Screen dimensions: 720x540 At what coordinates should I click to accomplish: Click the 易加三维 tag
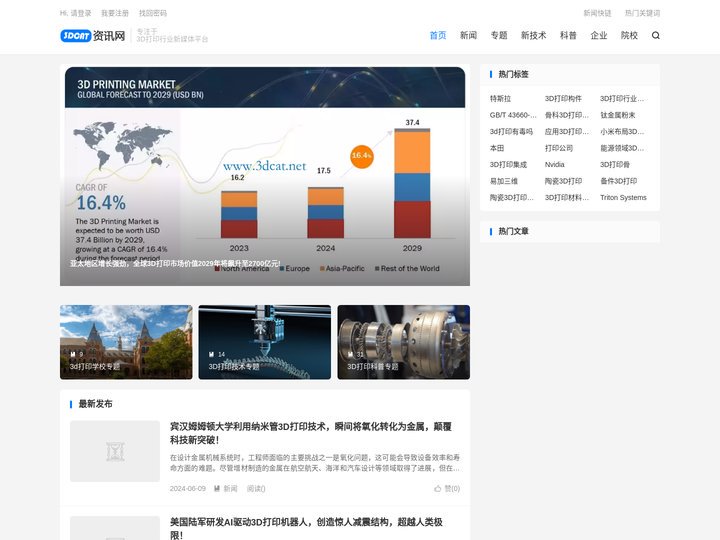[504, 181]
